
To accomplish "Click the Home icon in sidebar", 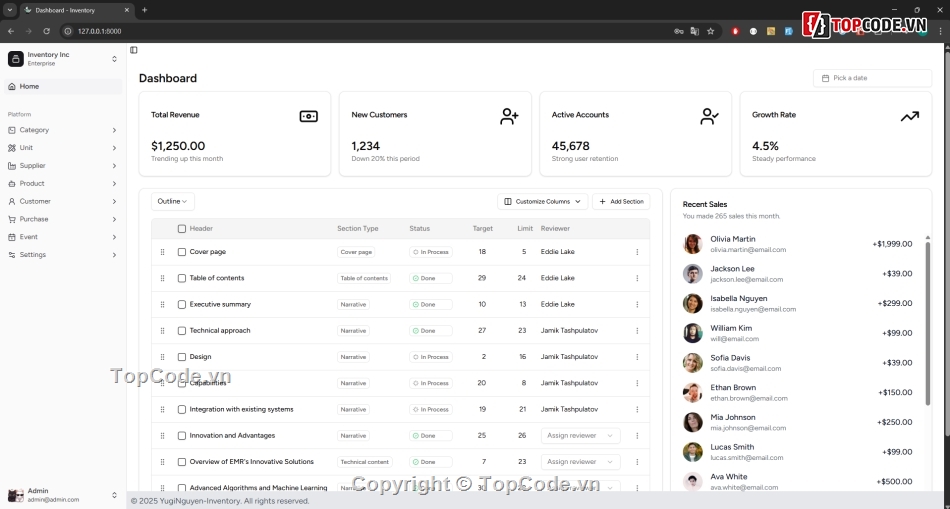I will click(x=12, y=87).
